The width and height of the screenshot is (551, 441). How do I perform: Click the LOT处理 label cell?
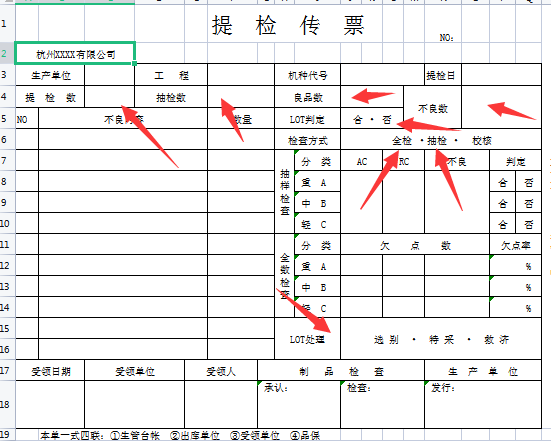point(307,338)
